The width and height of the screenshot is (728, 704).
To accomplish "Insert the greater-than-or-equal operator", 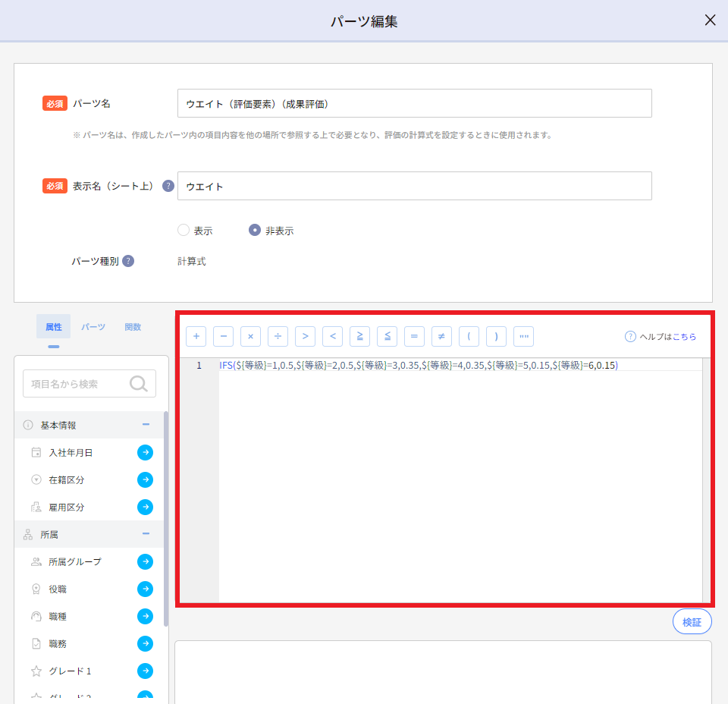I will click(359, 336).
